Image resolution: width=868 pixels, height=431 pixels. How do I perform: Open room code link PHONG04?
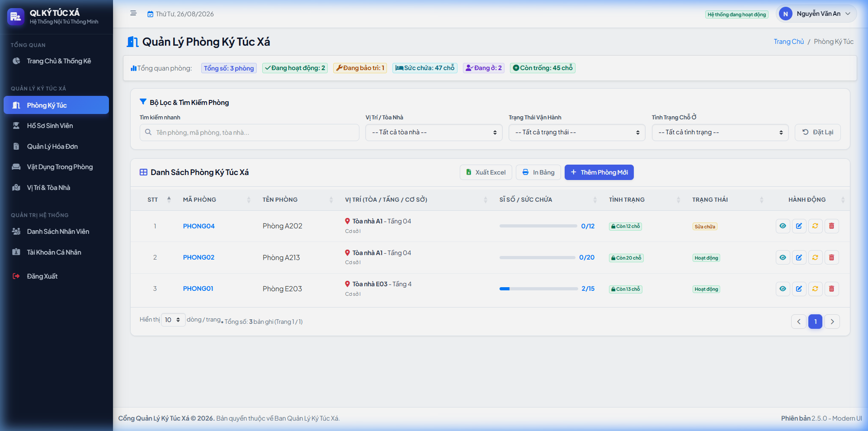199,226
